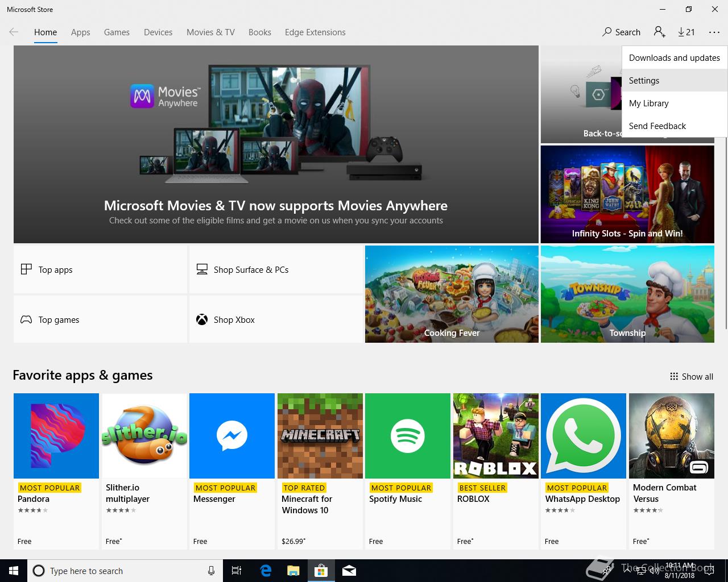Click the Pandora app title
This screenshot has width=728, height=582.
click(x=34, y=499)
